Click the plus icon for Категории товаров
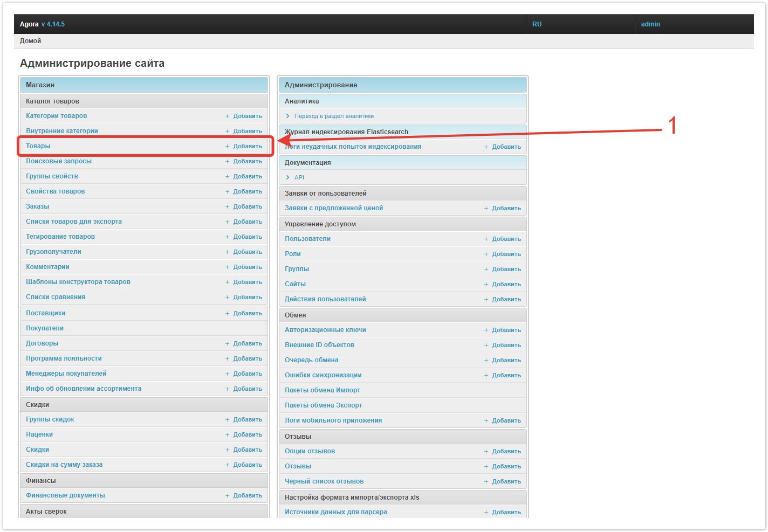This screenshot has height=532, width=768. point(227,116)
